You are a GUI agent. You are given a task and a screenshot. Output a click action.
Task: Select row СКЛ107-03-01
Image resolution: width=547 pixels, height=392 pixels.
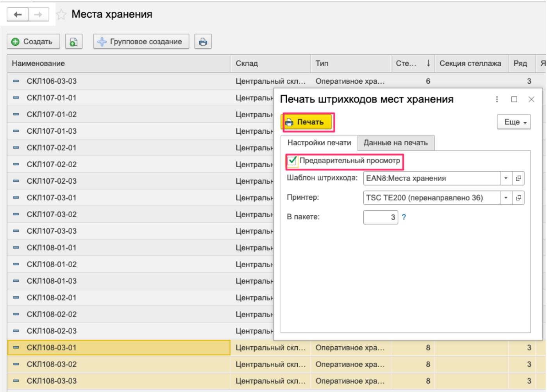[x=119, y=198]
